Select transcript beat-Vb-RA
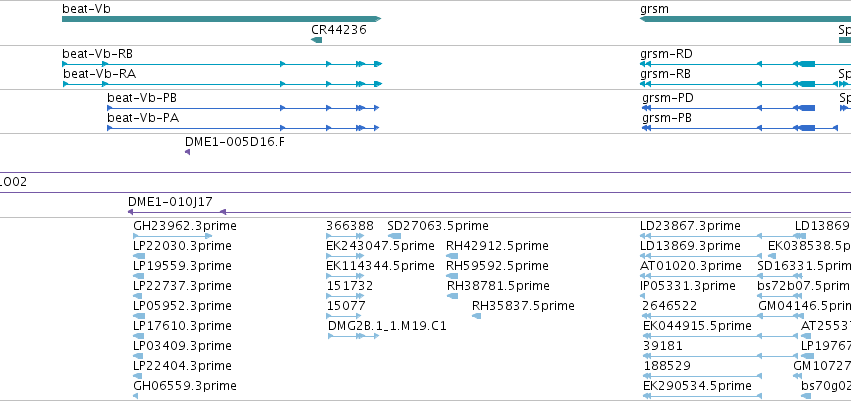 222,84
